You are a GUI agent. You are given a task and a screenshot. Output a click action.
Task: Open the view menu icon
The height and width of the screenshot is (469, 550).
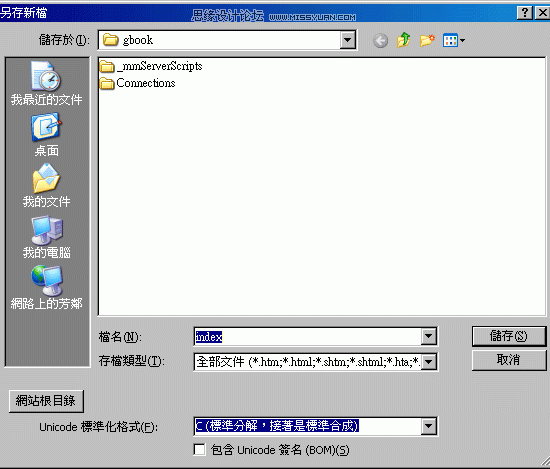pyautogui.click(x=454, y=40)
